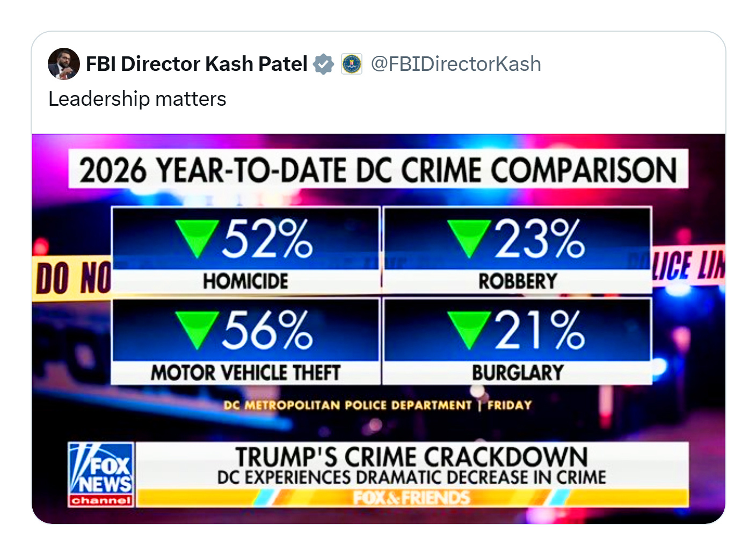Screen dimensions: 756x554
Task: Click the Homicide label
Action: (245, 281)
